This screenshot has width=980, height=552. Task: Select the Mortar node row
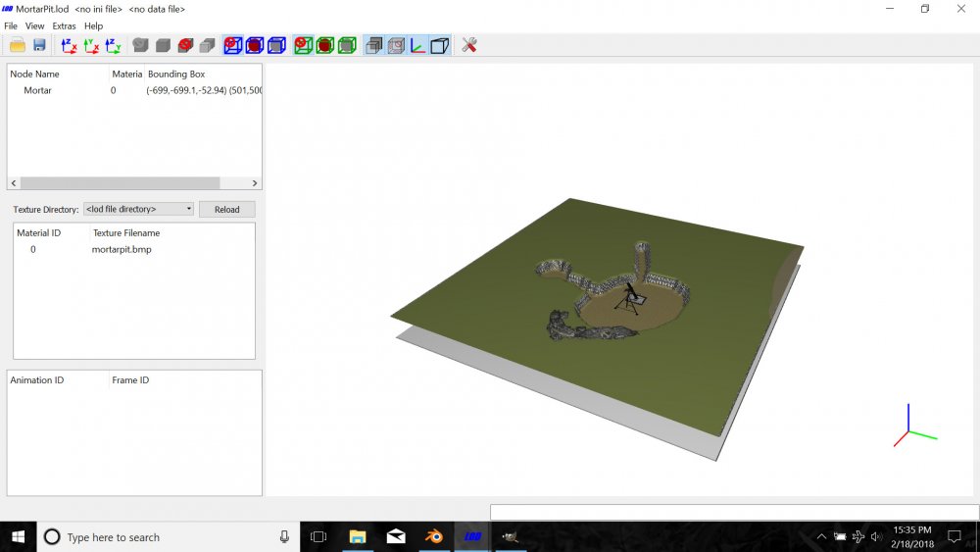tap(134, 90)
